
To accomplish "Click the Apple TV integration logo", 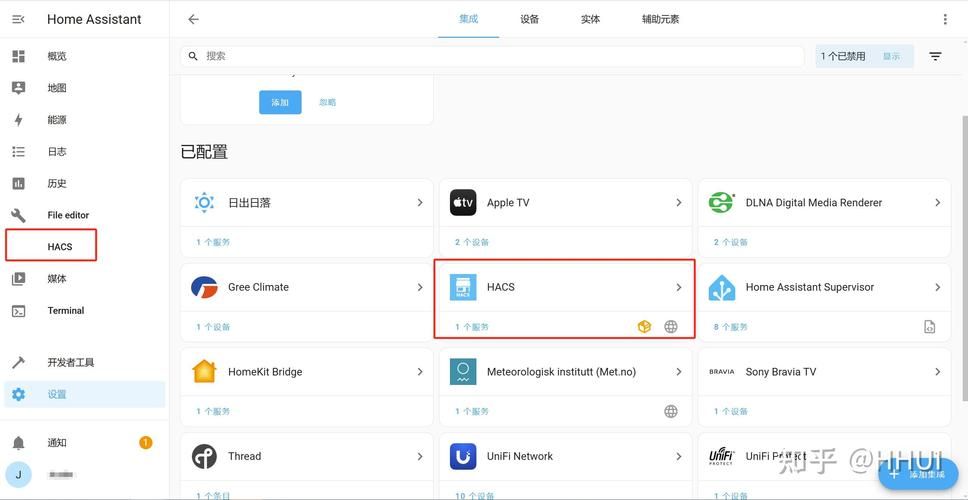I will pos(463,202).
